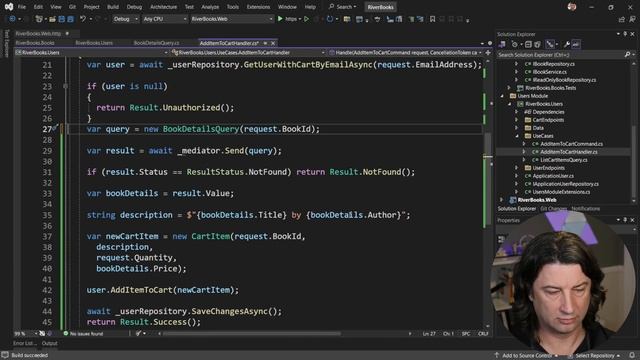640x360 pixels.
Task: Expand the RiverBooks.Web project node
Action: (x=502, y=200)
